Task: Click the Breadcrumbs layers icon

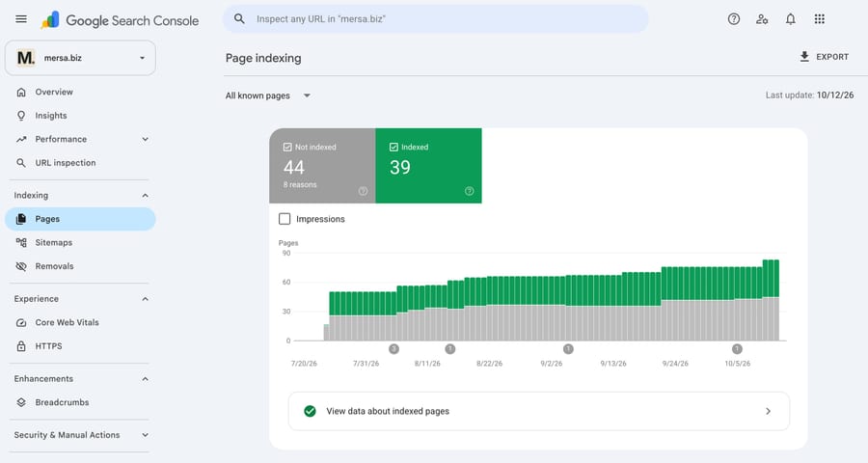Action: point(21,402)
